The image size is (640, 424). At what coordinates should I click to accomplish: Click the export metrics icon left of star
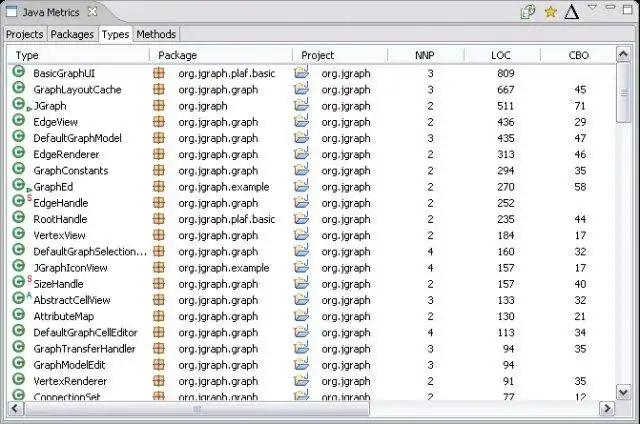(528, 12)
